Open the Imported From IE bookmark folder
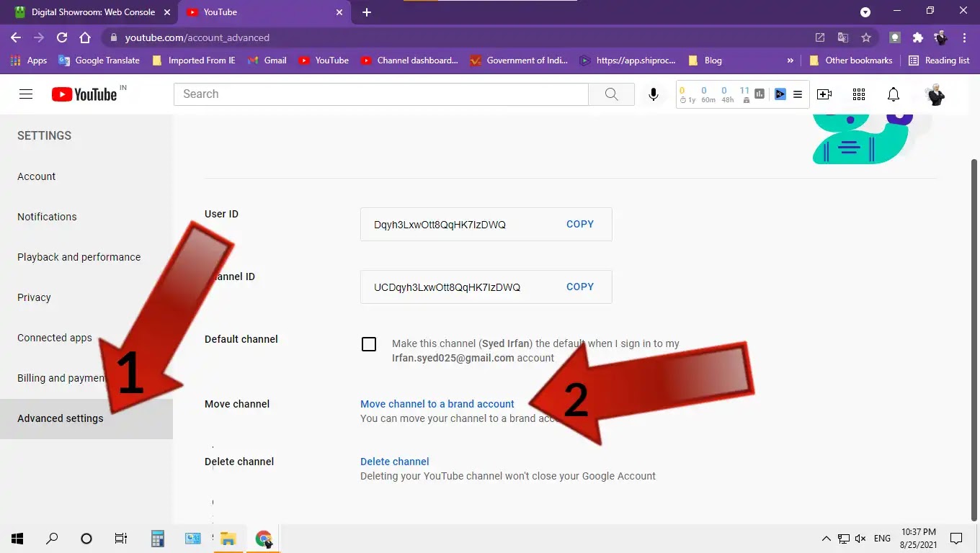Screen dimensions: 980x553 [194, 60]
